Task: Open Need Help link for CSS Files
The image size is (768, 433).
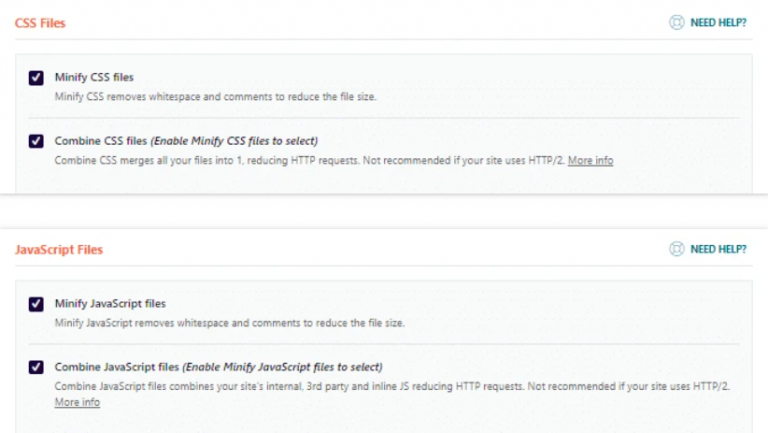Action: [x=718, y=22]
